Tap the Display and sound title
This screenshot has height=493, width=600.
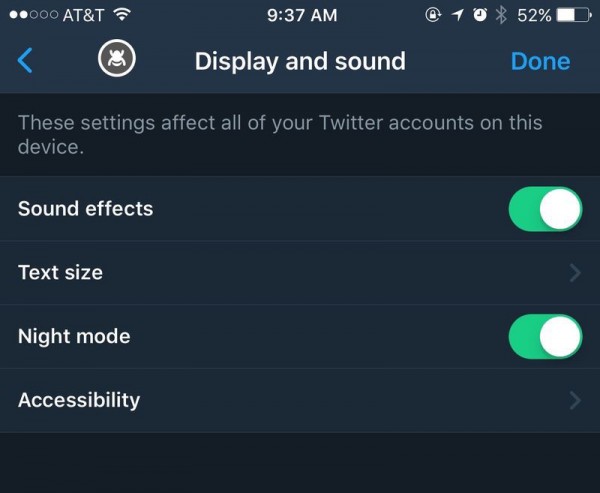click(x=300, y=61)
